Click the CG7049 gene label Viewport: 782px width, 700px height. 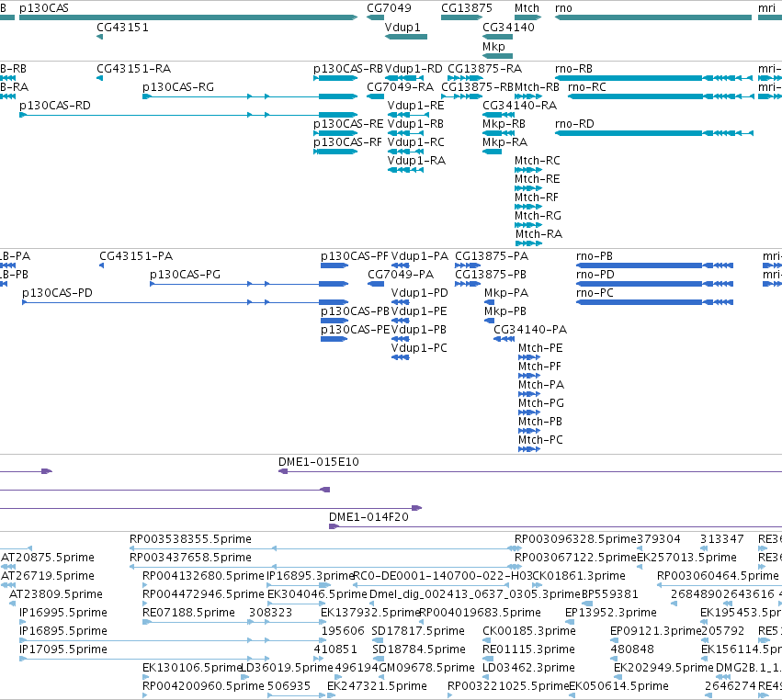(x=389, y=8)
